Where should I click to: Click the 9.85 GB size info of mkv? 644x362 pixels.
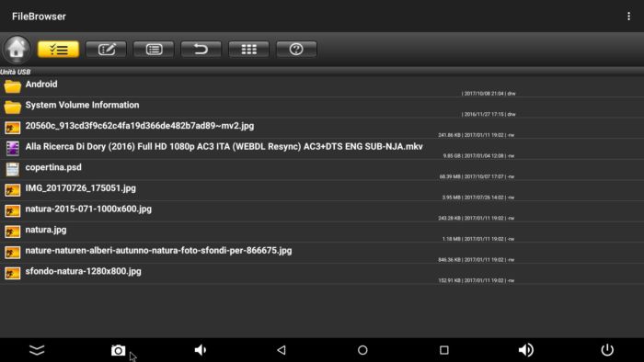point(452,156)
